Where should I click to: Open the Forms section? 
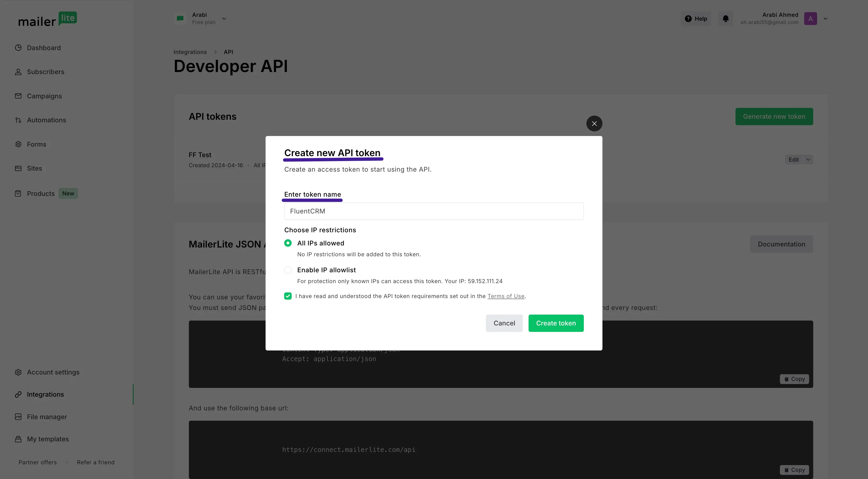tap(36, 144)
